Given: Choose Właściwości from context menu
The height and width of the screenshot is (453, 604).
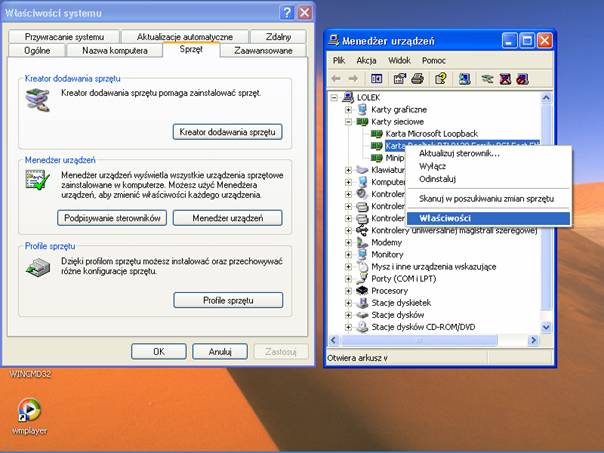Looking at the screenshot, I should [x=488, y=218].
